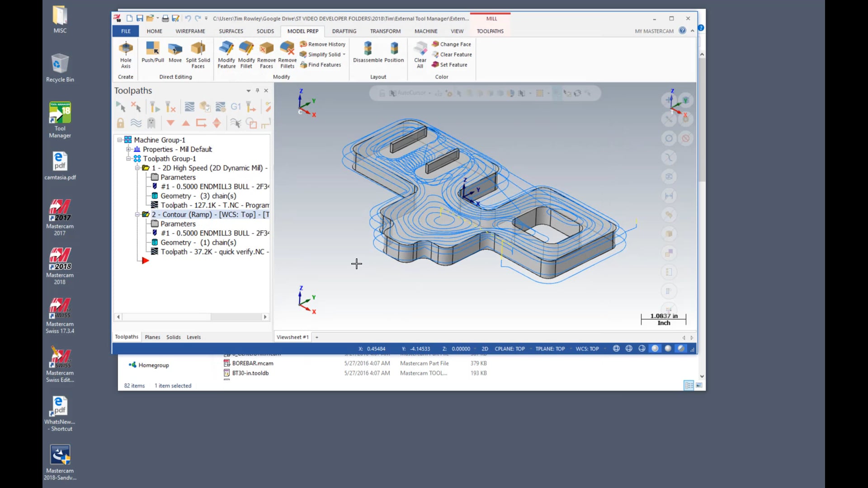Open the MY MASTERCAM link
This screenshot has width=868, height=488.
(x=654, y=31)
